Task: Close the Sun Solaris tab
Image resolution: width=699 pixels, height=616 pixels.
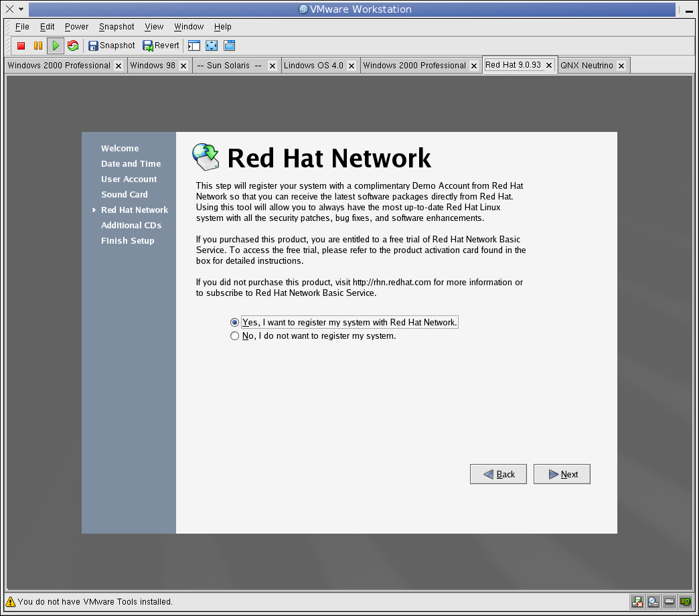Action: 273,66
